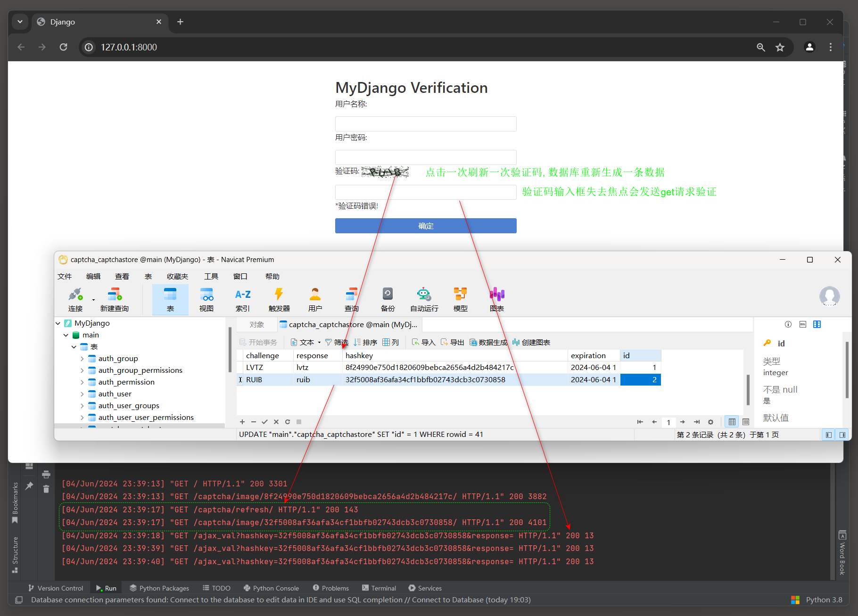Screen dimensions: 858x616
Task: Click the info panel icon
Action: tap(788, 324)
